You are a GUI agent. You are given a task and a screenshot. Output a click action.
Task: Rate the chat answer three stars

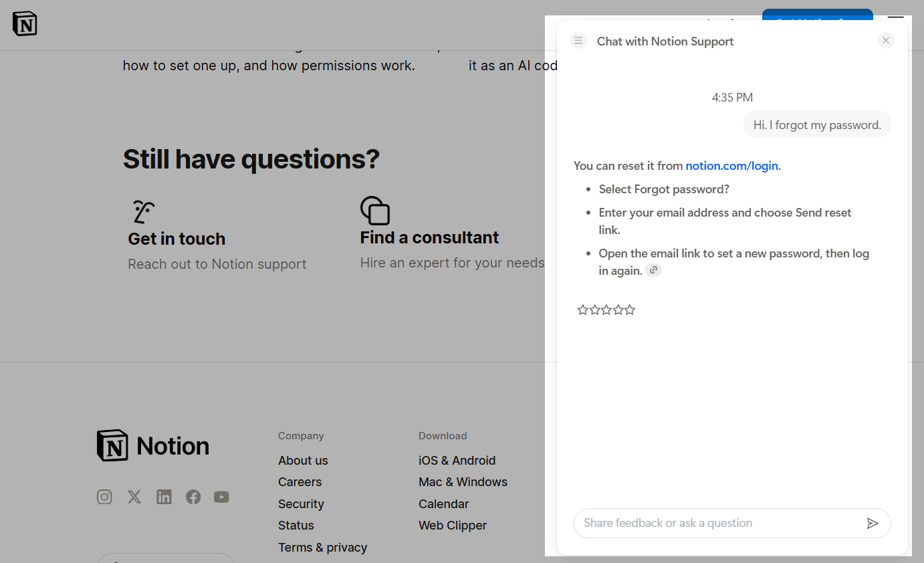pyautogui.click(x=606, y=310)
